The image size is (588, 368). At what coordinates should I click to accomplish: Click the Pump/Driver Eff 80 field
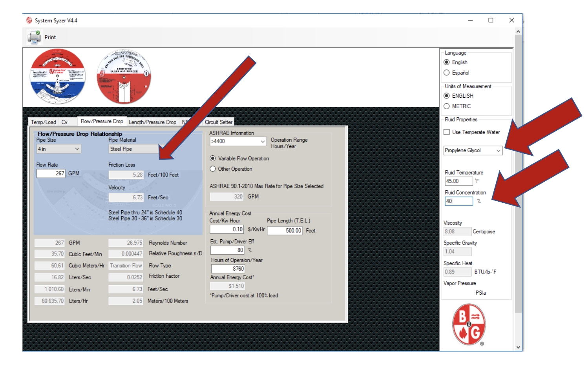(227, 250)
